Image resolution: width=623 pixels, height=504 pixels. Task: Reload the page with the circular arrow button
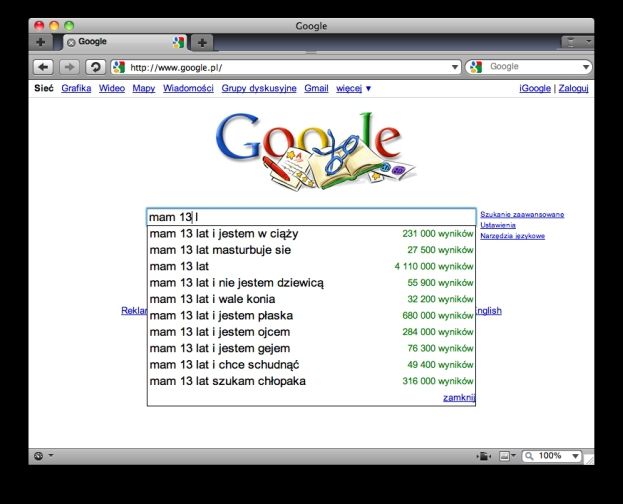pos(95,67)
